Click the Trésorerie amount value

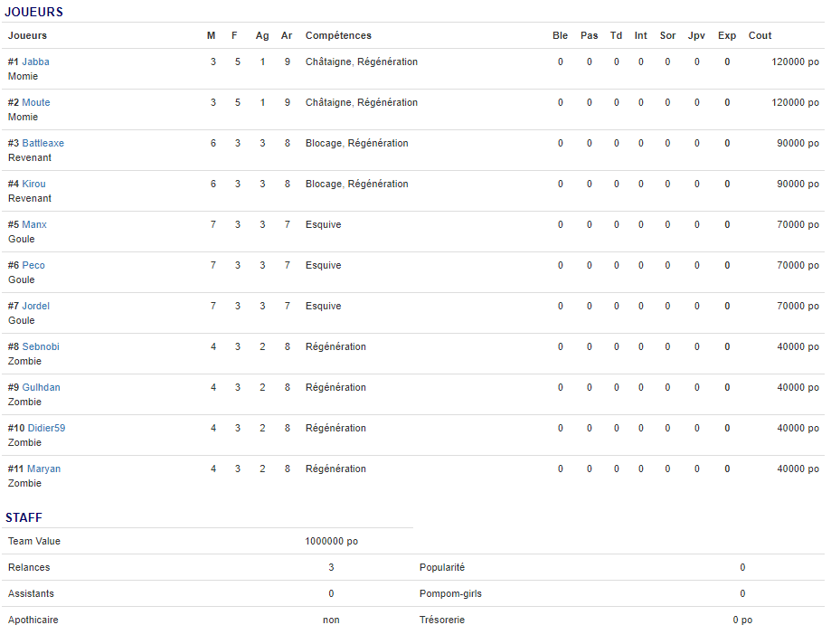[x=742, y=620]
